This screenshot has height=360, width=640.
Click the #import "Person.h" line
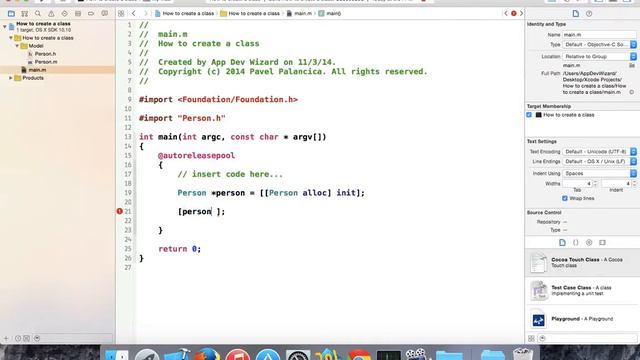pos(182,118)
